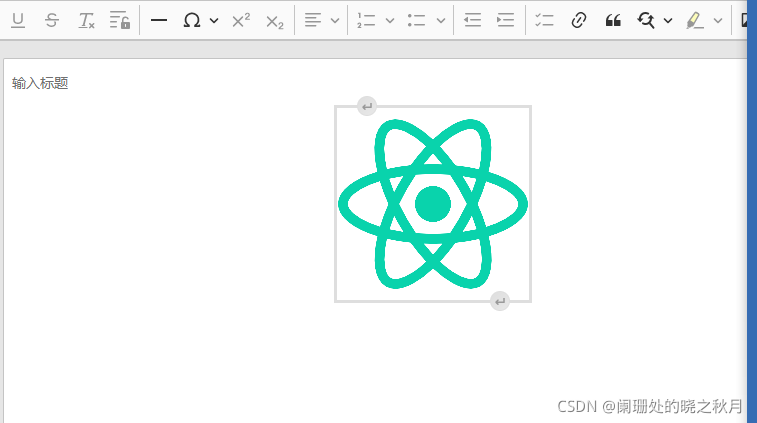Click the title field placeholder 输入标题

pyautogui.click(x=40, y=83)
